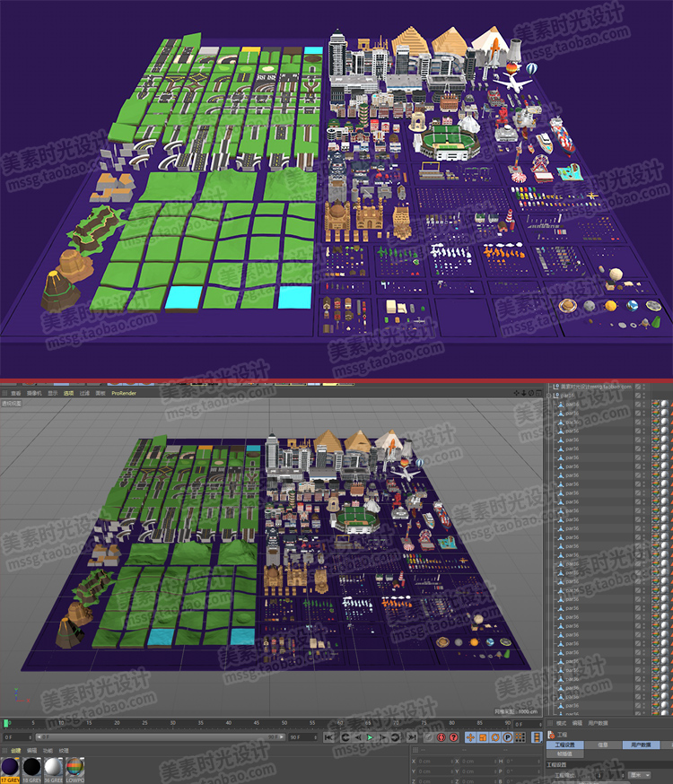
Task: Toggle the Position key move icon
Action: click(x=470, y=737)
